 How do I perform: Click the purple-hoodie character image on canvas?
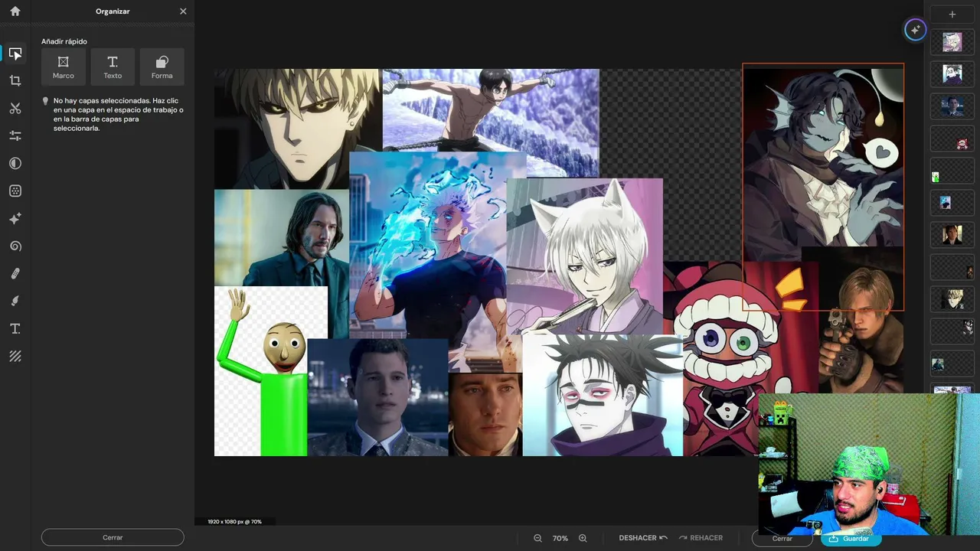(601, 396)
